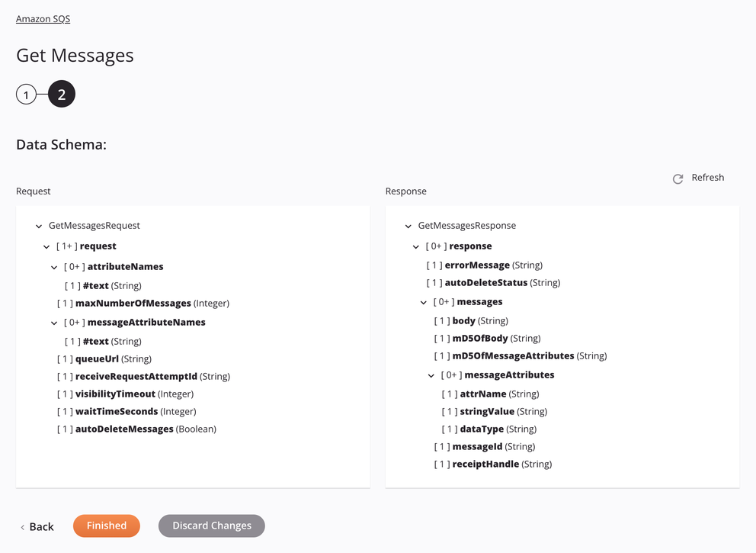Viewport: 756px width, 553px height.
Task: Collapse the messages node chevron
Action: pyautogui.click(x=424, y=303)
